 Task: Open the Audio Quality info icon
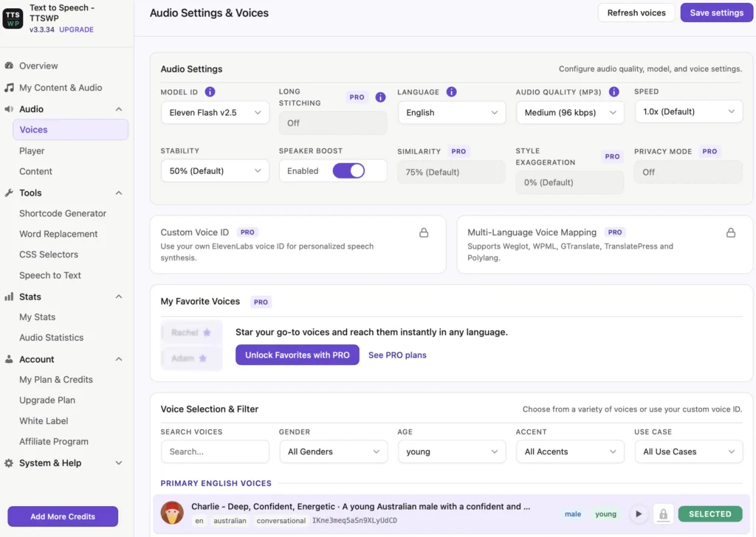614,91
